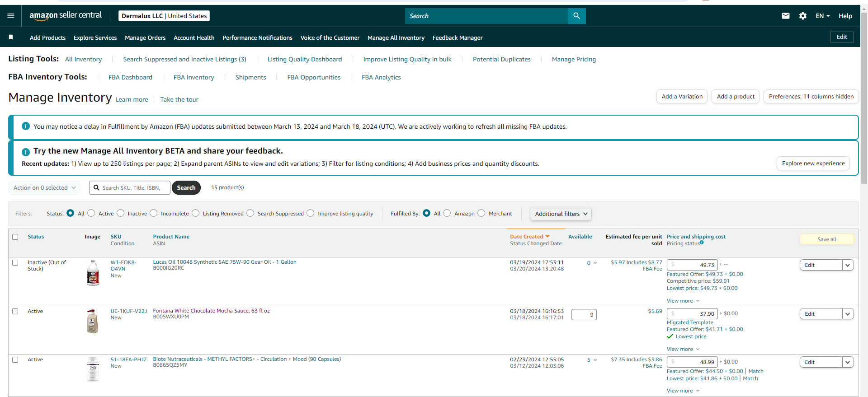Screen dimensions: 868x397
Task: Click the Add a product button
Action: point(736,96)
